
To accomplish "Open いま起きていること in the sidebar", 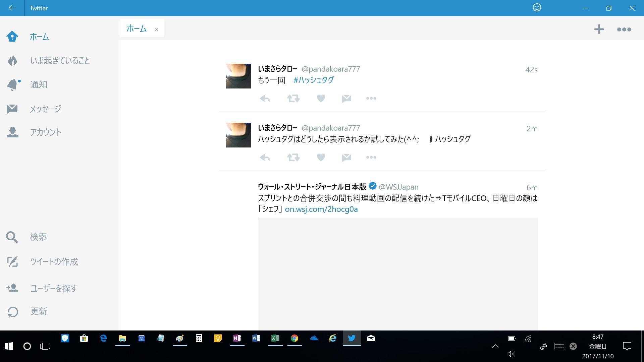I will tap(60, 60).
